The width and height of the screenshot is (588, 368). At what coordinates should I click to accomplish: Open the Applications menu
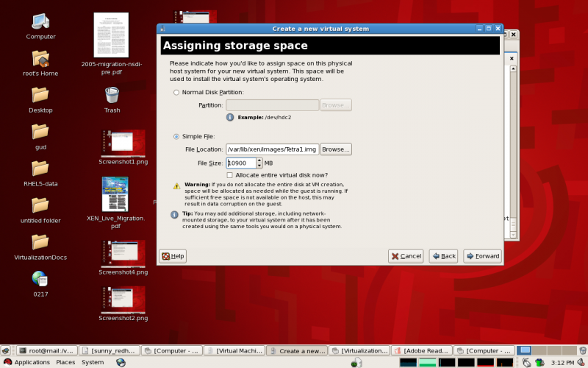[32, 362]
